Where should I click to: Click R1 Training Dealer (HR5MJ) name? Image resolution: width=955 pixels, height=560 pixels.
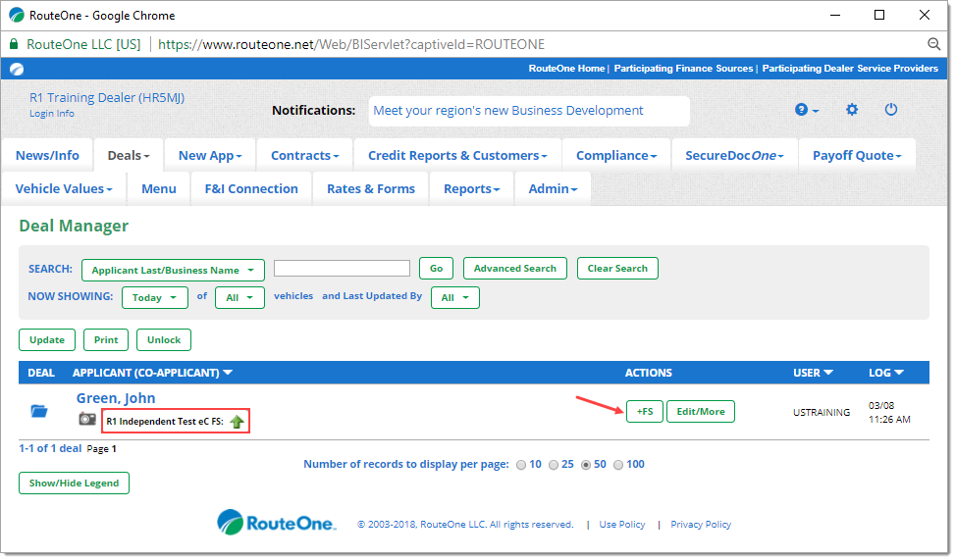click(x=107, y=97)
